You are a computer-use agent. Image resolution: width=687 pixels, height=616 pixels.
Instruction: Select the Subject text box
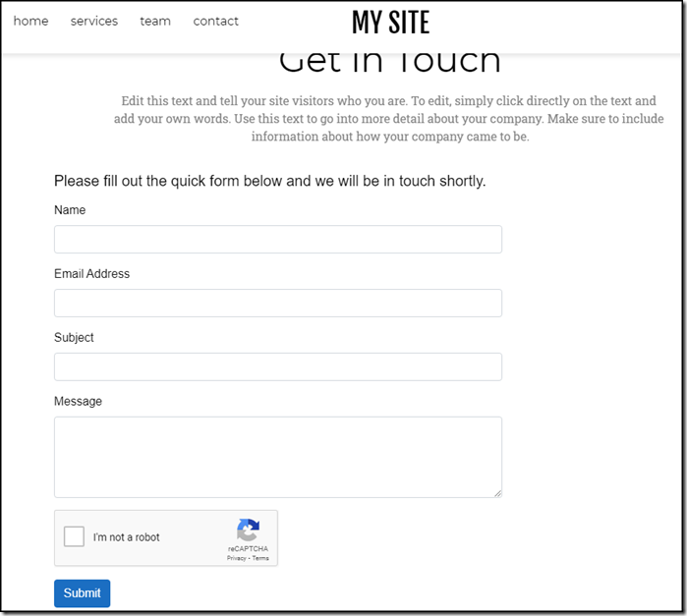pos(278,366)
